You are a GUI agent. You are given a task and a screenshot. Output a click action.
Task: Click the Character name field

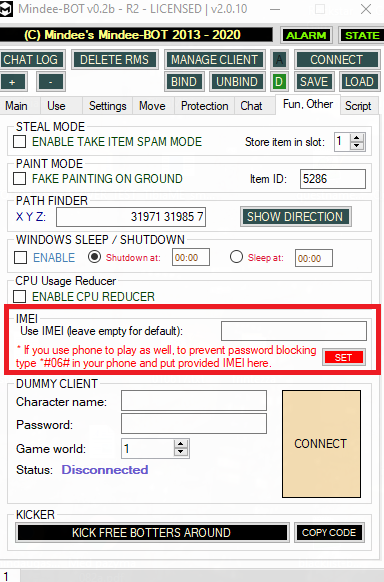click(x=194, y=401)
